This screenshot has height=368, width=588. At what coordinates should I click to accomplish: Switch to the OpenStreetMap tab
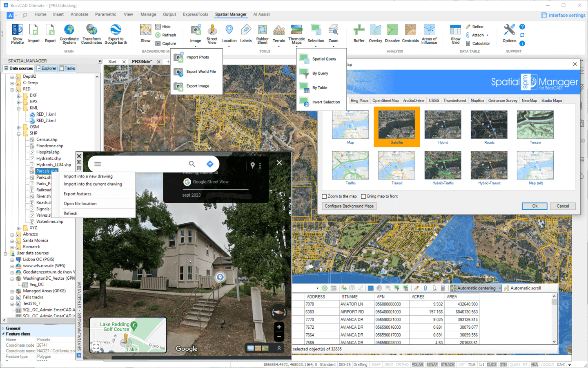click(x=385, y=101)
